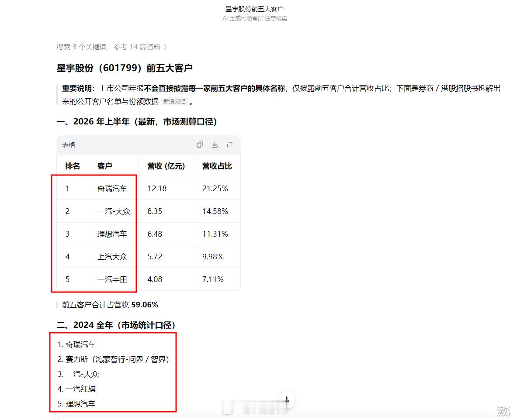Select the revenue value 12.18

tap(157, 189)
